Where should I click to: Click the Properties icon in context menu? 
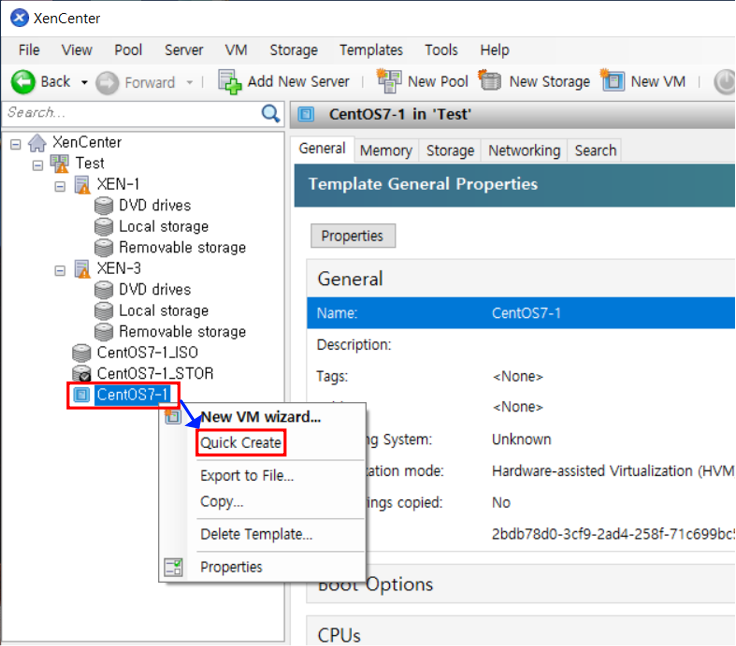(173, 567)
